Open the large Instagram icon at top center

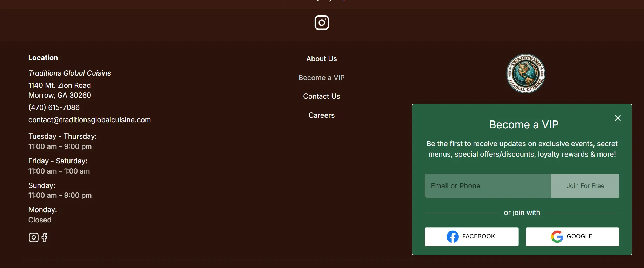322,23
